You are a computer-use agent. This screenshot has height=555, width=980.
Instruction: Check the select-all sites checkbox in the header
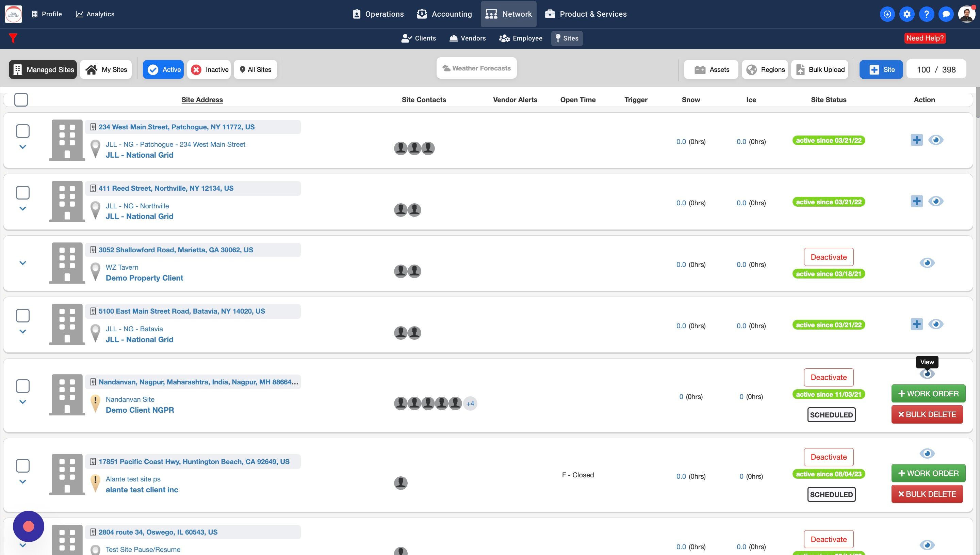[x=21, y=100]
